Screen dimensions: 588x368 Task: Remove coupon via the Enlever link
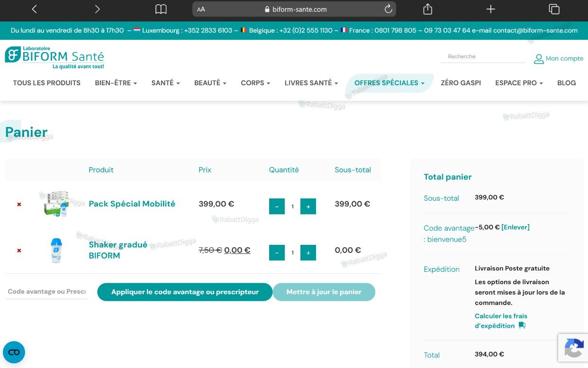[x=516, y=227]
